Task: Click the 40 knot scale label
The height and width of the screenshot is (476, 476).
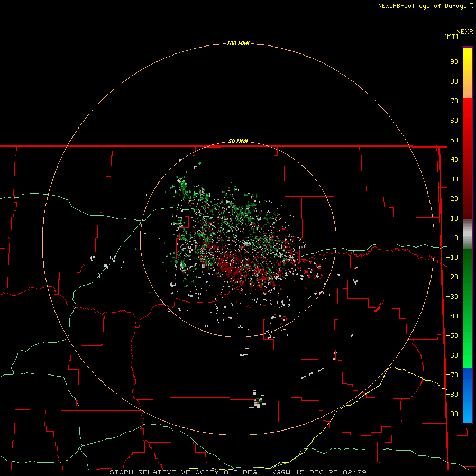Action: (454, 160)
